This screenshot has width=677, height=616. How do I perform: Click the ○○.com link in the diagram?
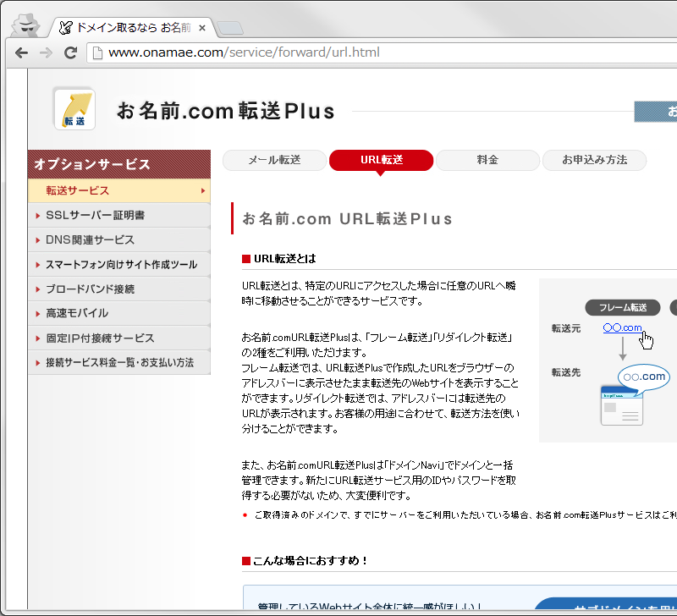point(622,327)
